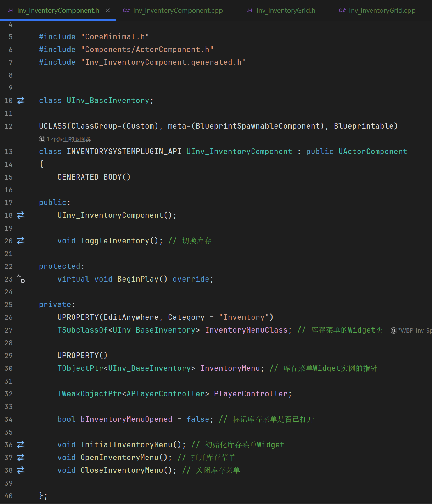
Task: Click gutter icon beside OpenInventoryMenu line 37
Action: [21, 458]
